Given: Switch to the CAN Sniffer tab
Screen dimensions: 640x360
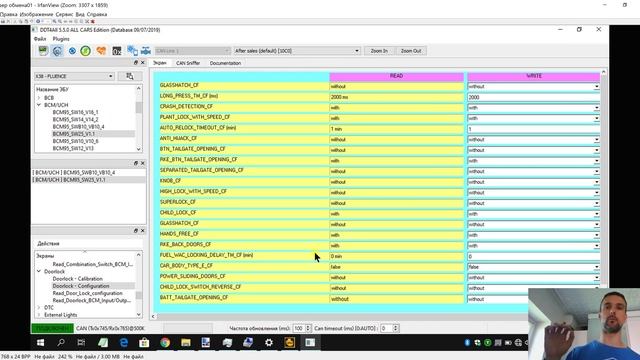Looking at the screenshot, I should [188, 63].
